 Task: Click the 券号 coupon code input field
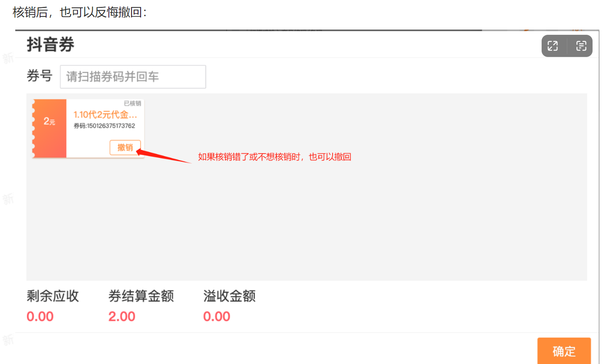[133, 77]
